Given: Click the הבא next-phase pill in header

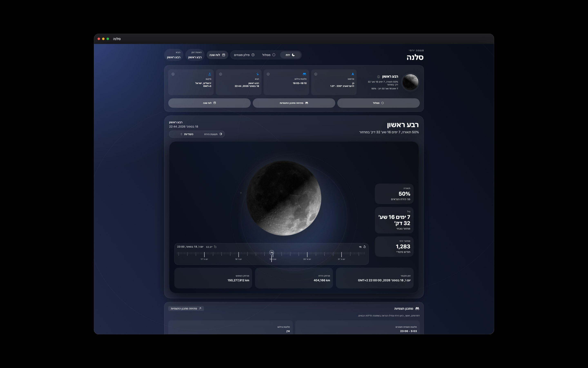Looking at the screenshot, I should pos(174,55).
